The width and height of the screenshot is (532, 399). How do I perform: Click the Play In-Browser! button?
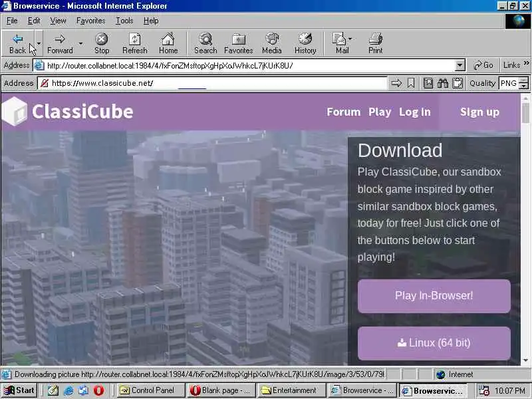434,296
